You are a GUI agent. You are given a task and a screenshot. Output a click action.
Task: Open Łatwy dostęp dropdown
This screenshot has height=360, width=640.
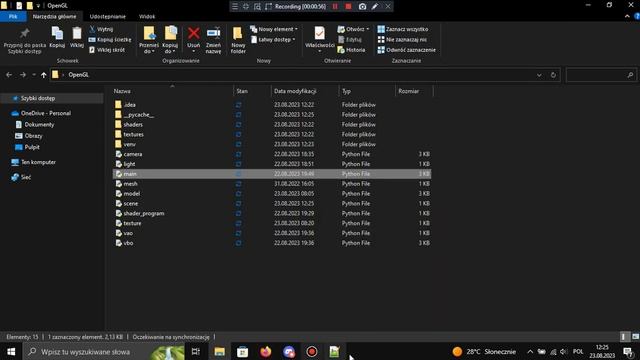point(273,40)
